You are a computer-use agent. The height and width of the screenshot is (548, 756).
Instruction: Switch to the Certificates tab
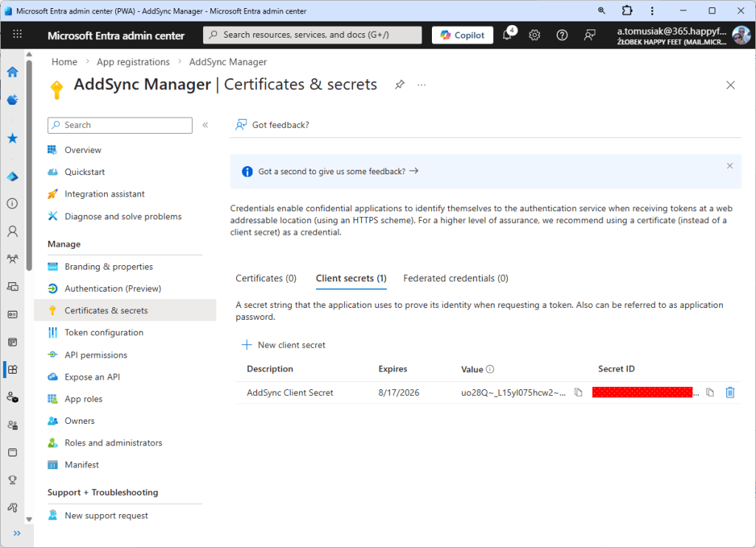(x=266, y=278)
